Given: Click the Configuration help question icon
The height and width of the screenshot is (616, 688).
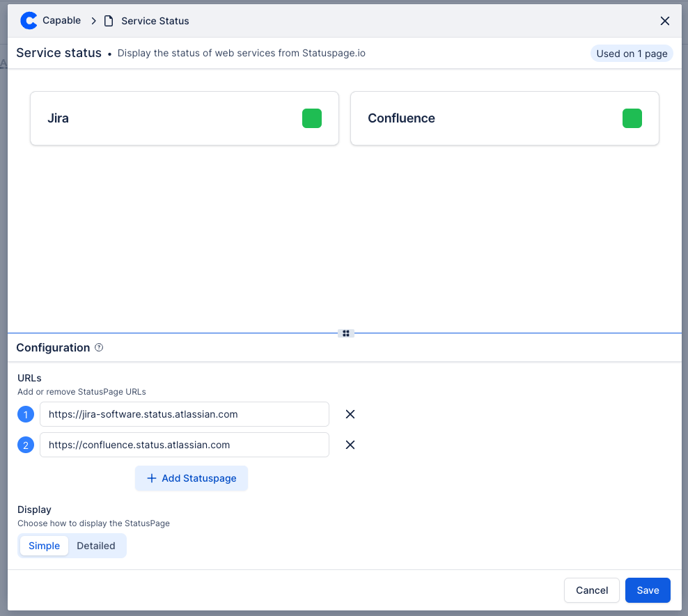Looking at the screenshot, I should 99,347.
